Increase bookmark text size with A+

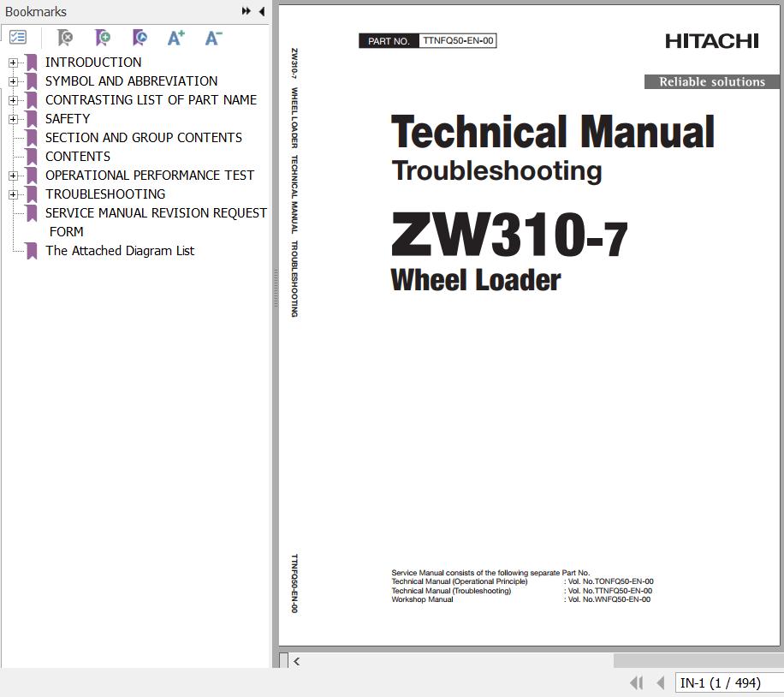coord(176,38)
